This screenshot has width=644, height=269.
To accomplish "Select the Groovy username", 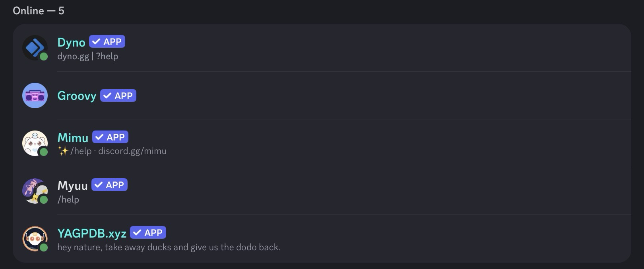I will click(77, 96).
